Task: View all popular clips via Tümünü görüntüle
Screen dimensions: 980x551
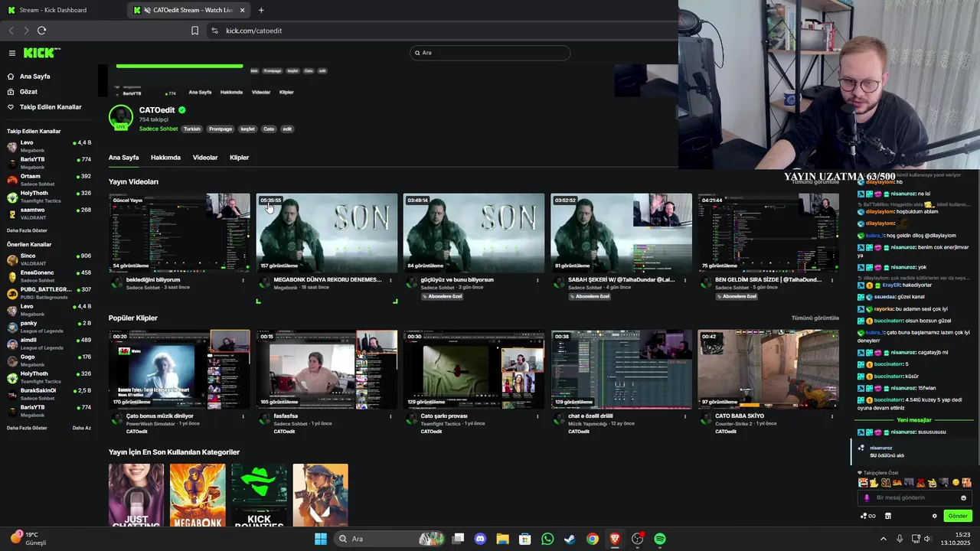Action: (815, 318)
